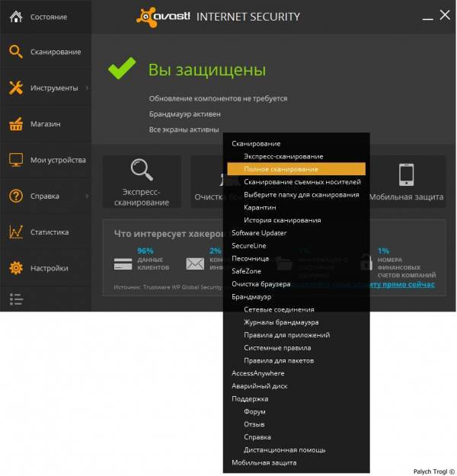The image size is (457, 476).
Task: Expand the Справка submenu arrow
Action: 87,196
